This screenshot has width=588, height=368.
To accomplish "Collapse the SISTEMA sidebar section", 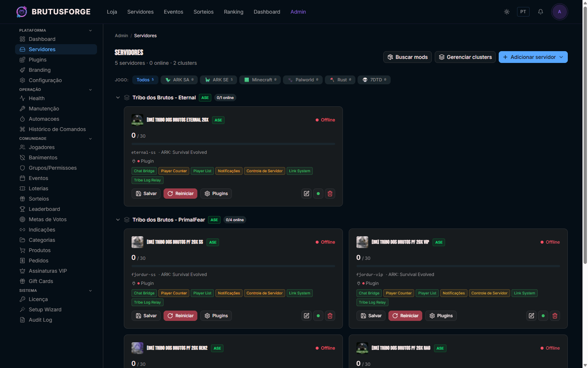I will click(x=90, y=291).
